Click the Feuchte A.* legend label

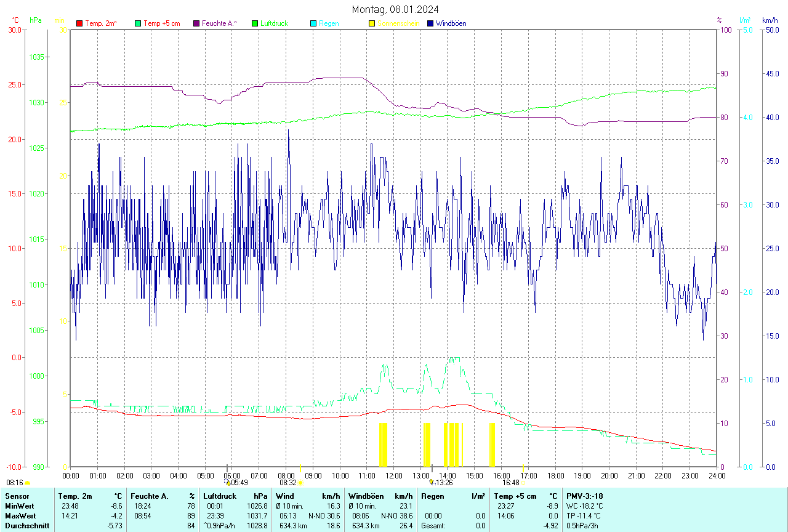pos(219,23)
